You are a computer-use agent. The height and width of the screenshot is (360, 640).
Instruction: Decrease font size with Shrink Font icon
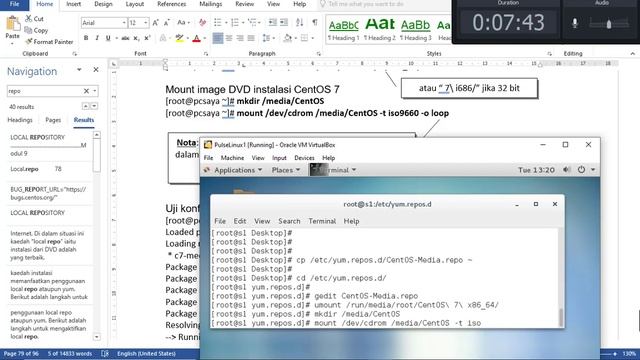tap(167, 23)
